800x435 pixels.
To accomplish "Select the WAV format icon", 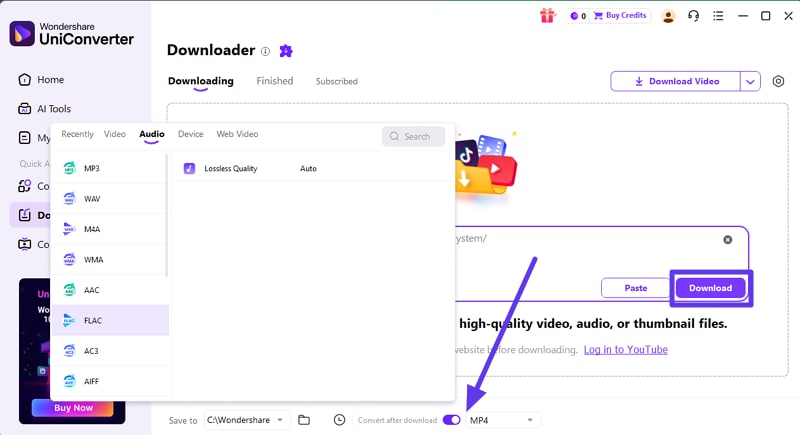I will [x=69, y=198].
